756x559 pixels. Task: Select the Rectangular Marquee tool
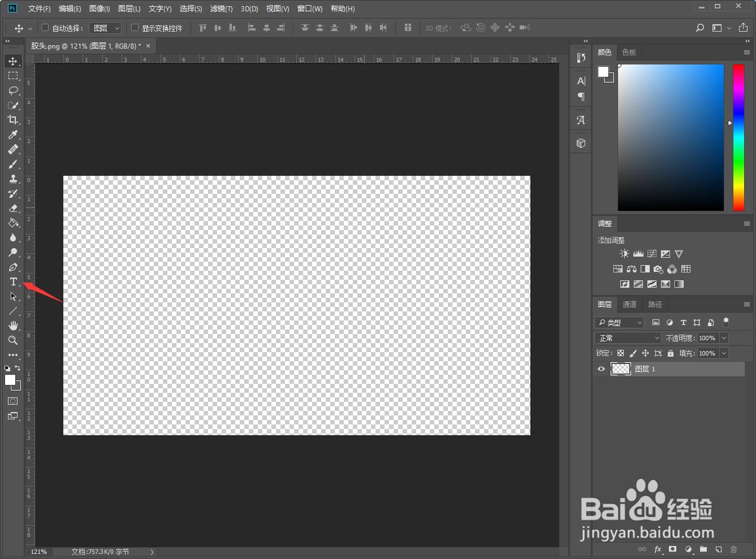click(x=13, y=76)
